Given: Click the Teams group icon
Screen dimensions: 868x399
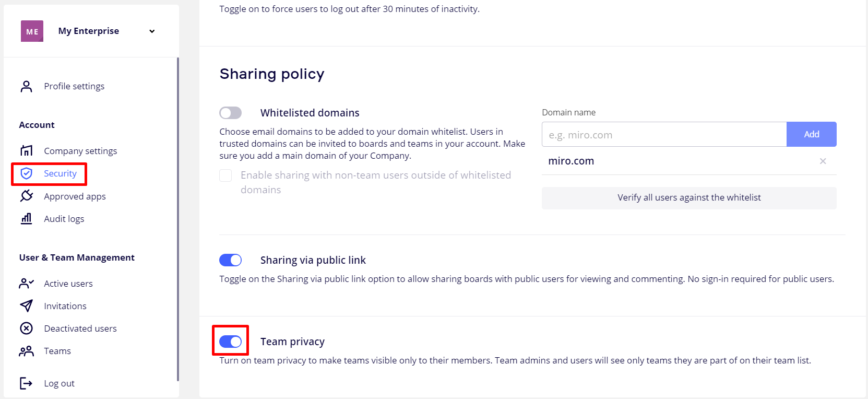Looking at the screenshot, I should point(26,351).
